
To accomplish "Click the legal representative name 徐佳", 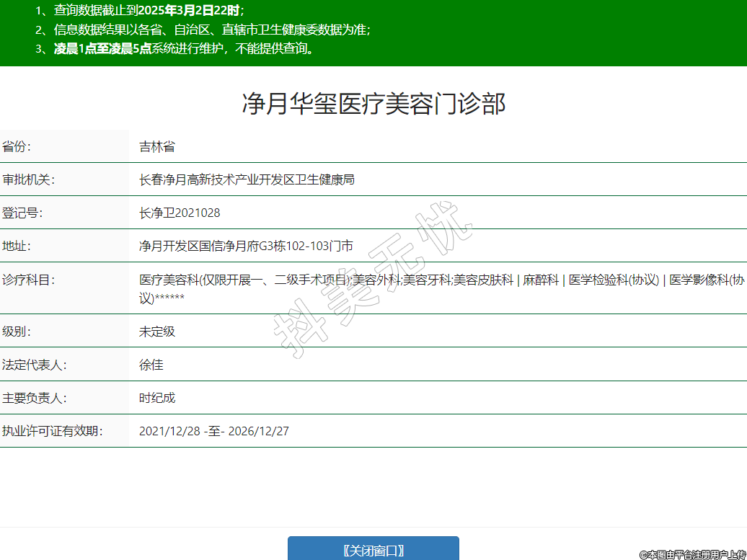I will point(151,365).
